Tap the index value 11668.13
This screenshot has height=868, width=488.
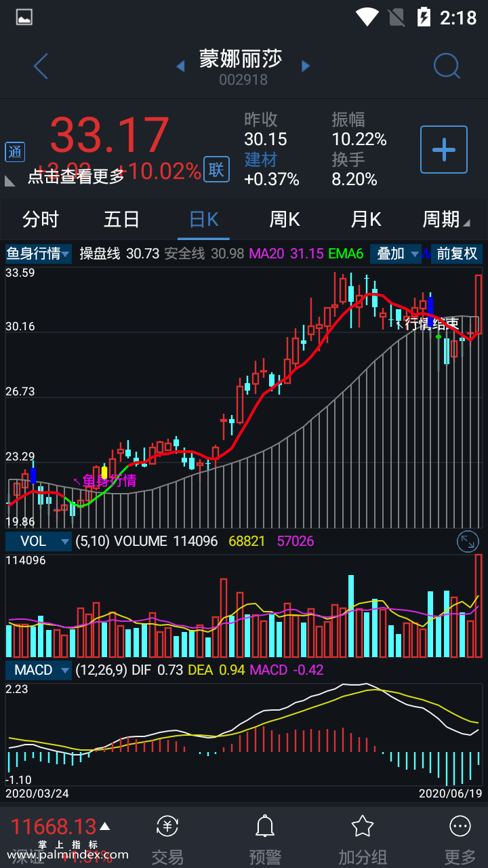click(x=54, y=827)
